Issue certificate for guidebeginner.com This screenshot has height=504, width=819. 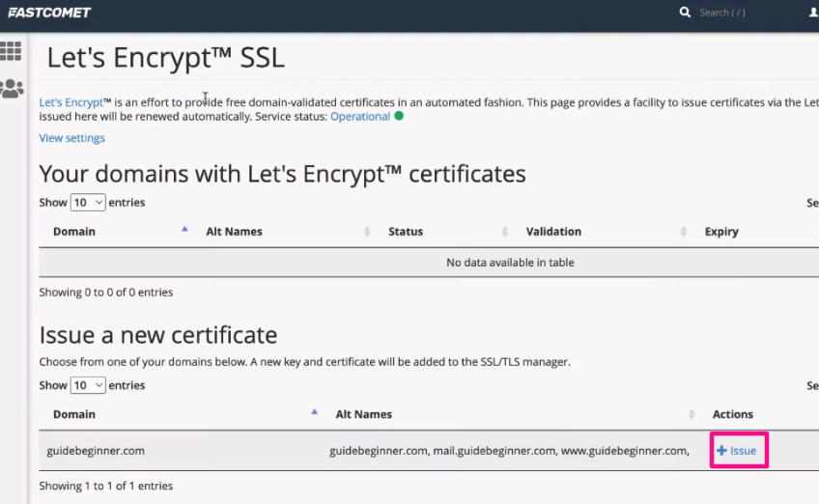click(737, 450)
